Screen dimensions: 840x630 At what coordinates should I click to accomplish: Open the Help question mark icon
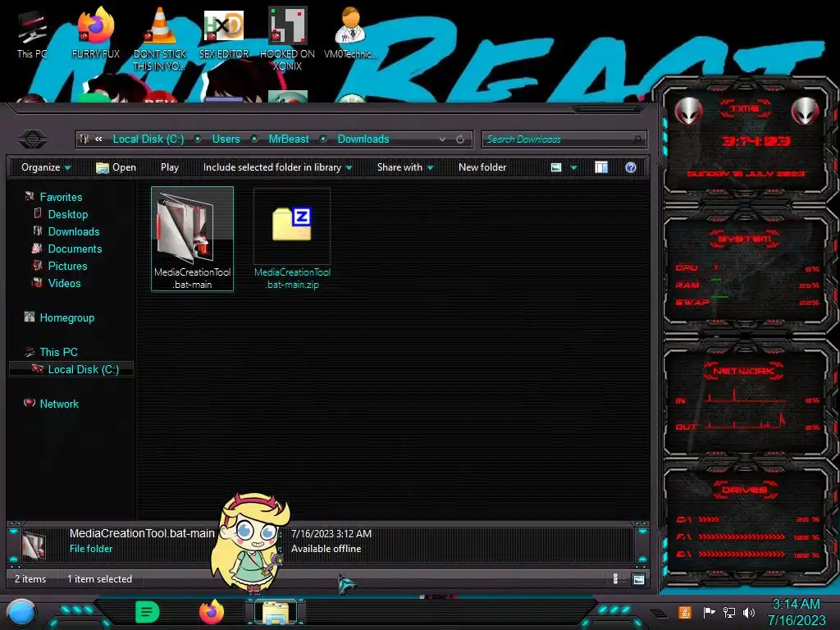click(631, 167)
